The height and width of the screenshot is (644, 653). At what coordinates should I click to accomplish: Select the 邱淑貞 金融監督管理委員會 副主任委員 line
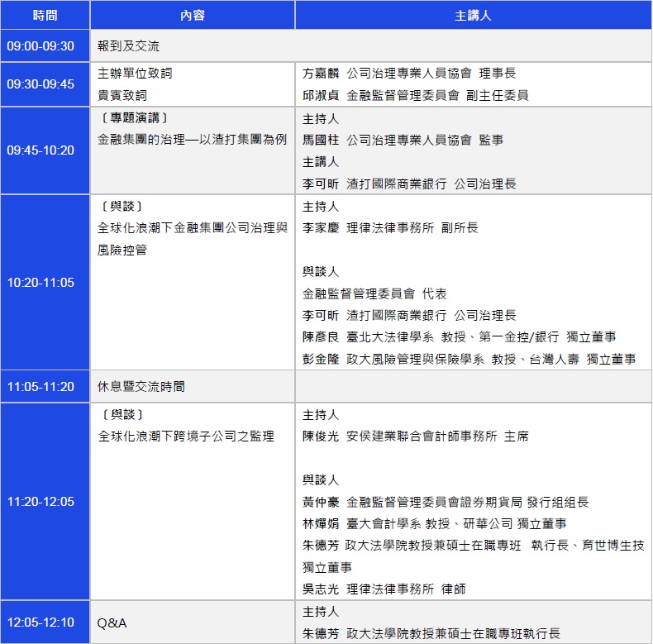416,95
